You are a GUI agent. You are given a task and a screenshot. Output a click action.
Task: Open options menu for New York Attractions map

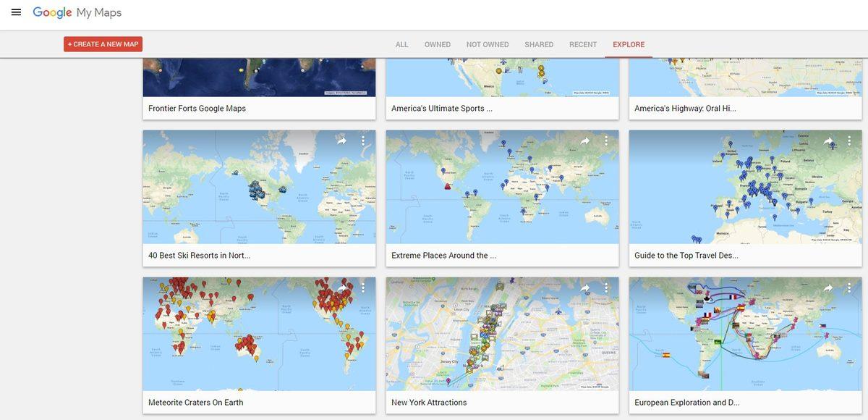[606, 288]
